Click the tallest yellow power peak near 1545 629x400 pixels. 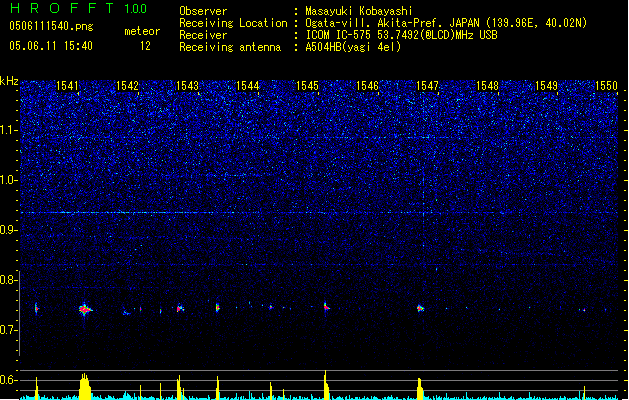[x=326, y=385]
